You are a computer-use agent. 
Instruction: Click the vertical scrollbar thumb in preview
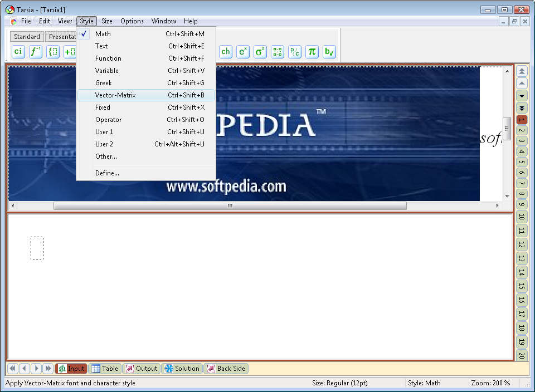tap(507, 129)
